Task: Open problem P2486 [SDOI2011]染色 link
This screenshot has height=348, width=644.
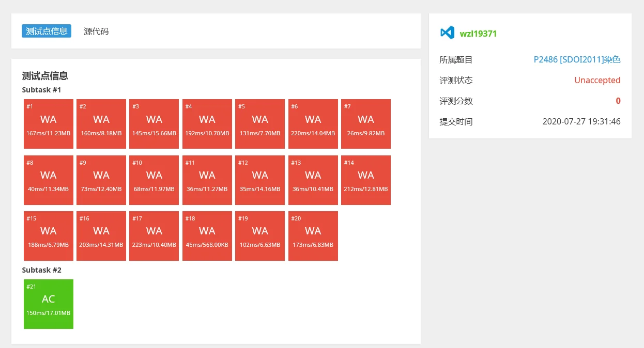Action: click(577, 60)
